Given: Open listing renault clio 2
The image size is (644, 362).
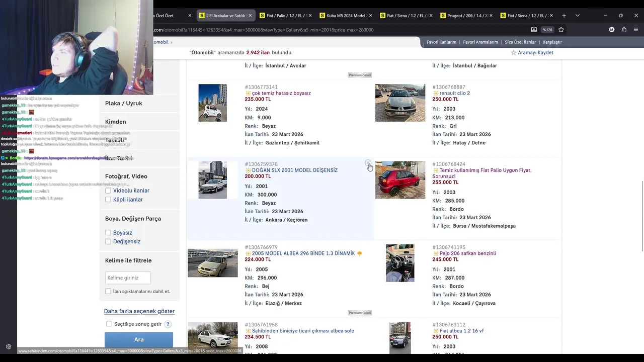Looking at the screenshot, I should 455,93.
